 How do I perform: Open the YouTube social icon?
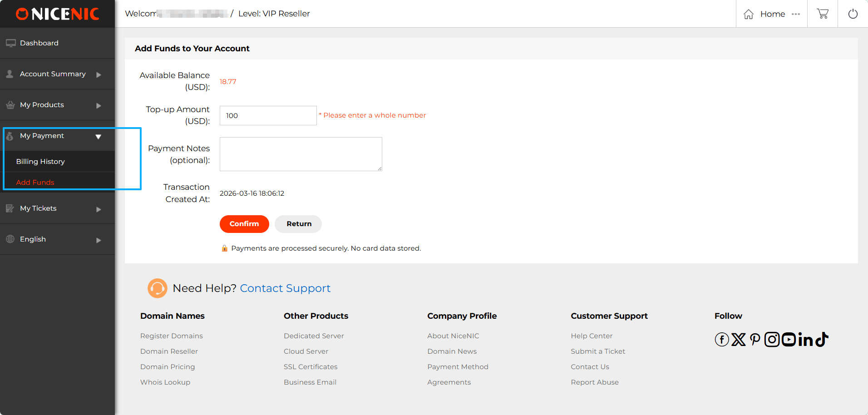[x=789, y=340]
